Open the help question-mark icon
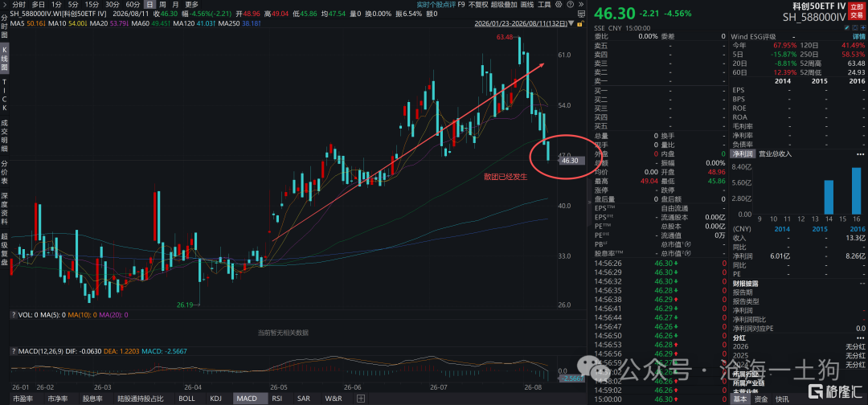 (x=570, y=5)
